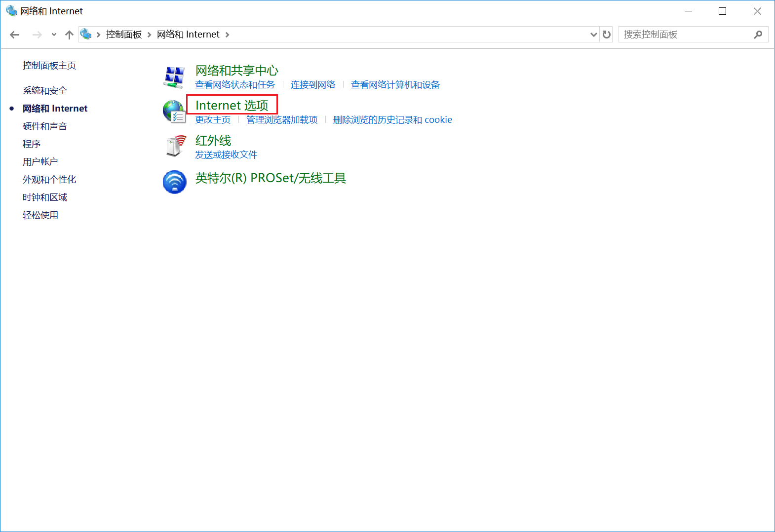Open 控制面板主页 in the sidebar
This screenshot has height=532, width=775.
coord(49,66)
